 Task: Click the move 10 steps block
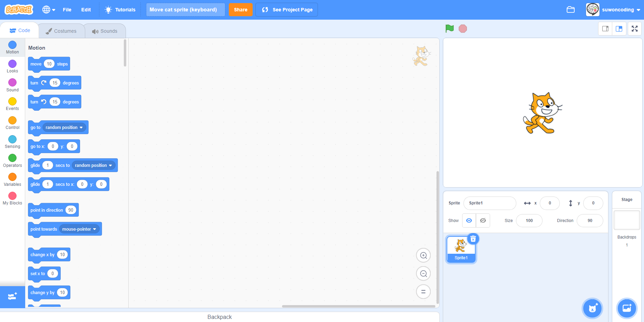click(x=49, y=64)
